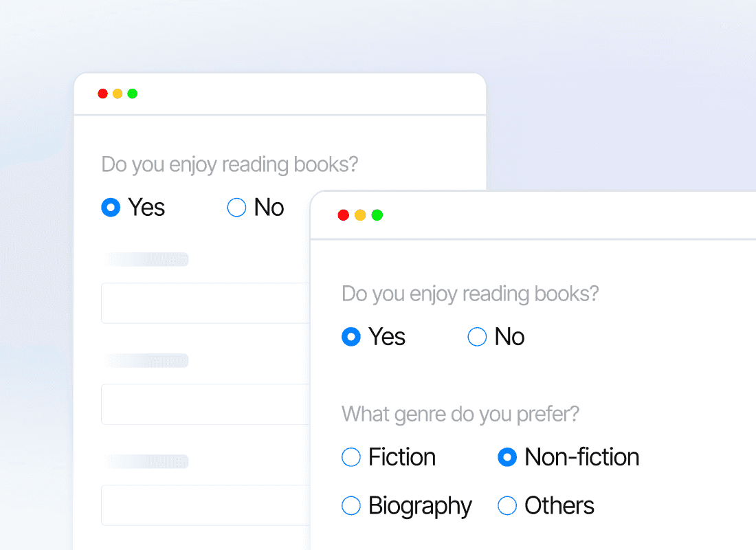
Task: Click front window's "Do you enjoy reading books?" text
Action: 470,294
